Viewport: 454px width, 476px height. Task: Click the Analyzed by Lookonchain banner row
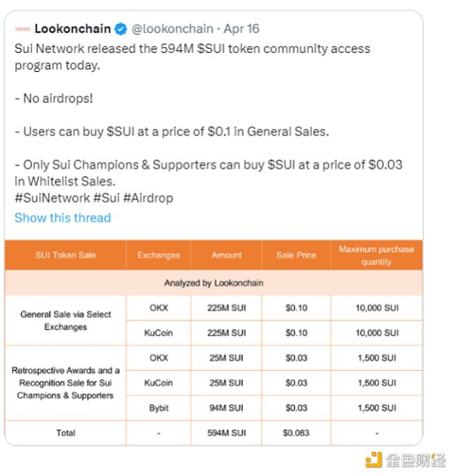(213, 283)
